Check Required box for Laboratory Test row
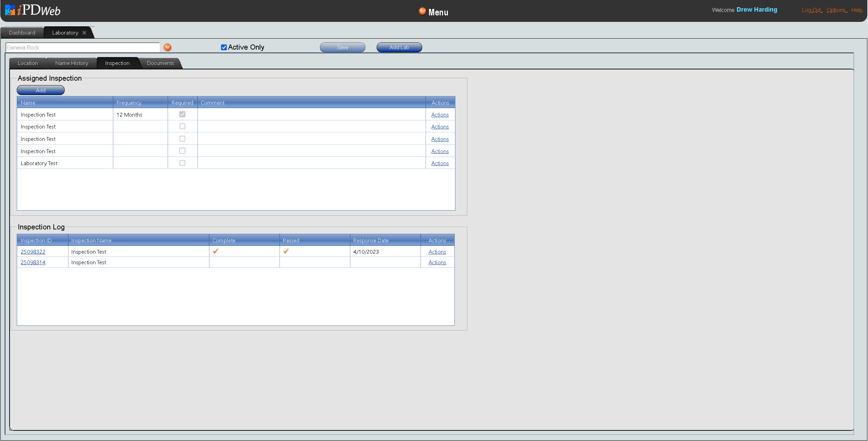This screenshot has height=441, width=868. click(x=182, y=163)
